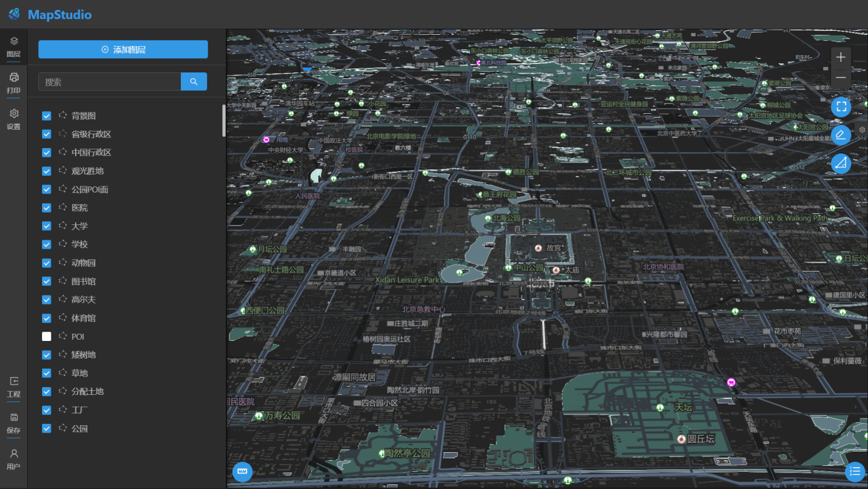This screenshot has height=489, width=868.
Task: Zoom in with the map plus button
Action: (841, 57)
